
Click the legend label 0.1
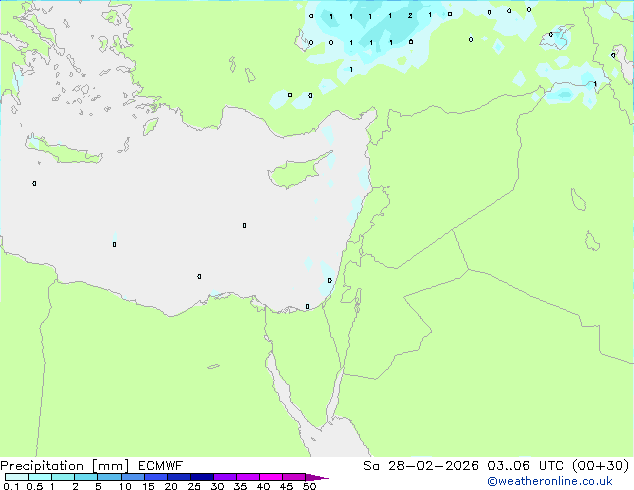[x=11, y=486]
